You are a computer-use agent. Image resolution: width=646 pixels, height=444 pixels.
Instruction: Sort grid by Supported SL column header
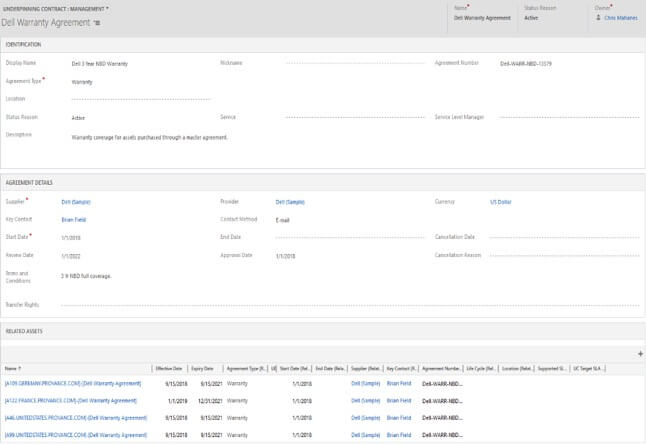point(552,369)
